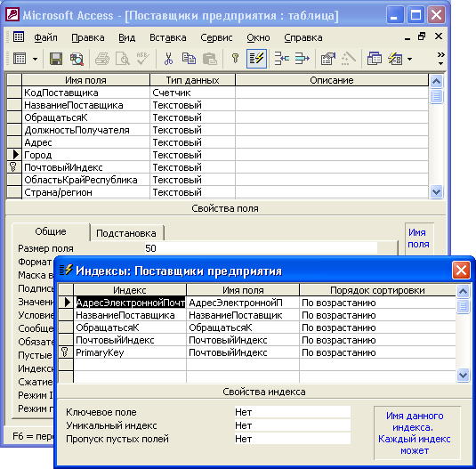Click the Save floppy disk icon
The height and width of the screenshot is (469, 476).
[x=56, y=59]
